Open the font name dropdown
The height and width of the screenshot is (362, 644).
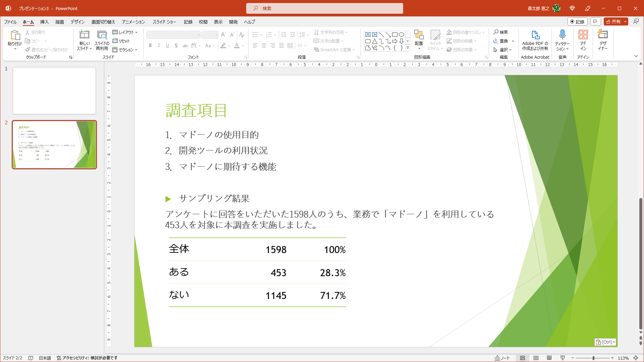[198, 35]
